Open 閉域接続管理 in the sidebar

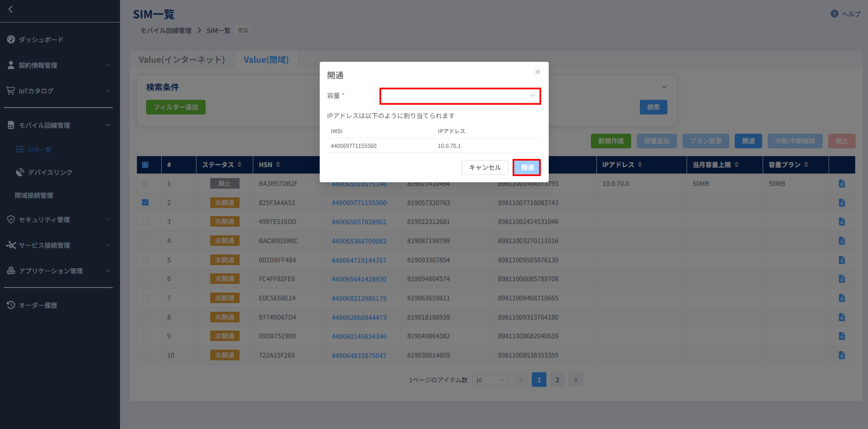click(34, 195)
